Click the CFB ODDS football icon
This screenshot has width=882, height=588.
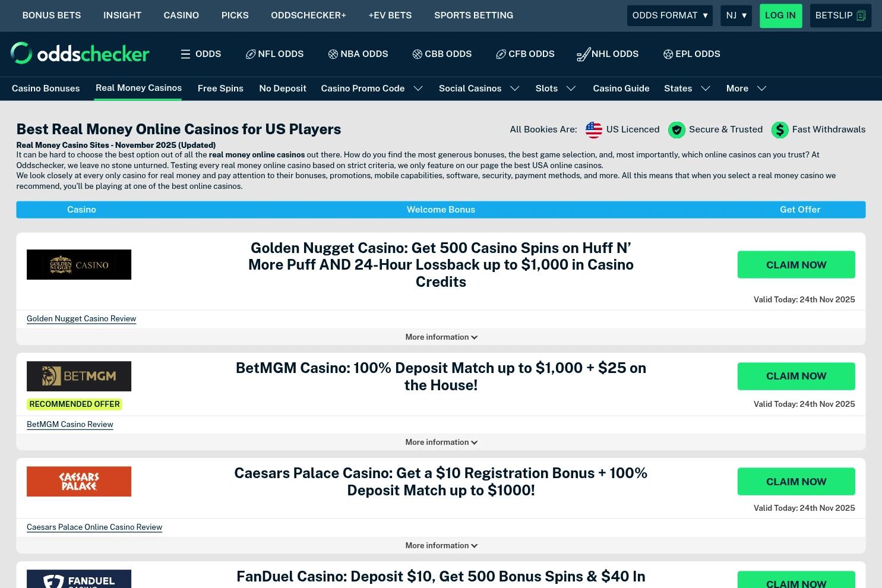coord(501,54)
